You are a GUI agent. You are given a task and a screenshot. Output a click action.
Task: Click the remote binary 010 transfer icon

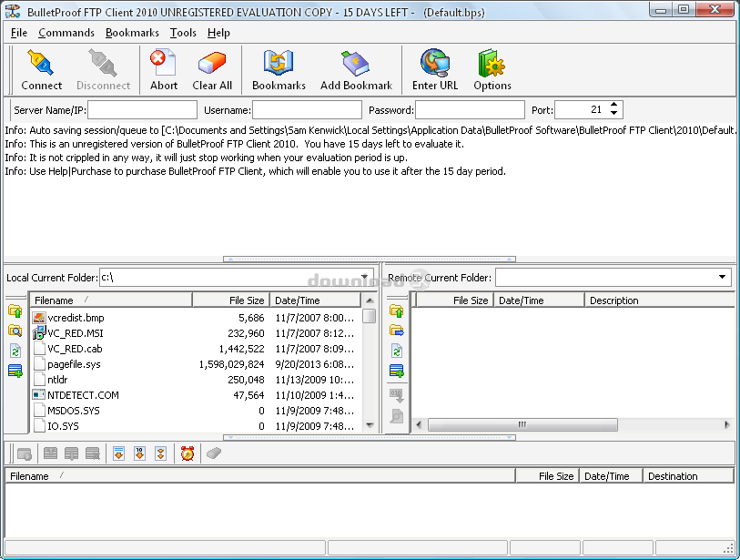pos(397,396)
